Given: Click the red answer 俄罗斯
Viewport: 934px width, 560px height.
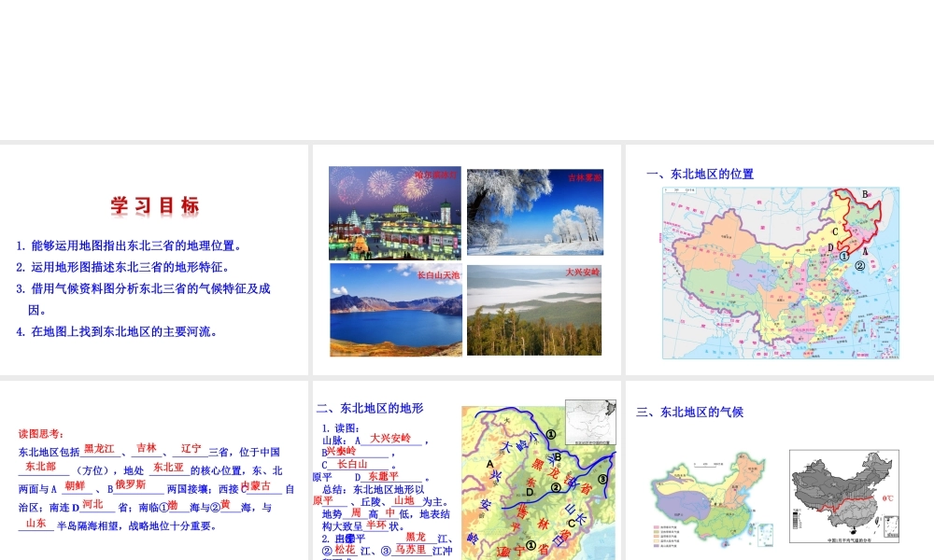Looking at the screenshot, I should tap(131, 484).
